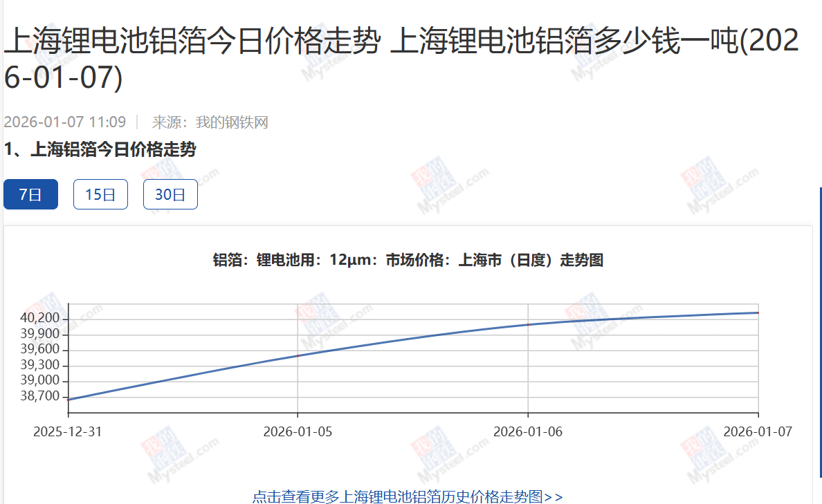Click the 2026-01-07 data point on the line

point(758,312)
